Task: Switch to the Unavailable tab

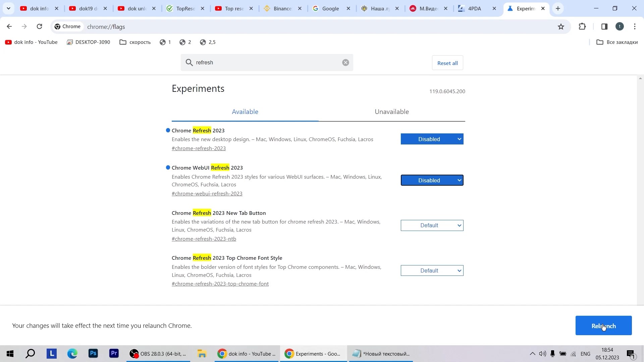Action: point(391,112)
